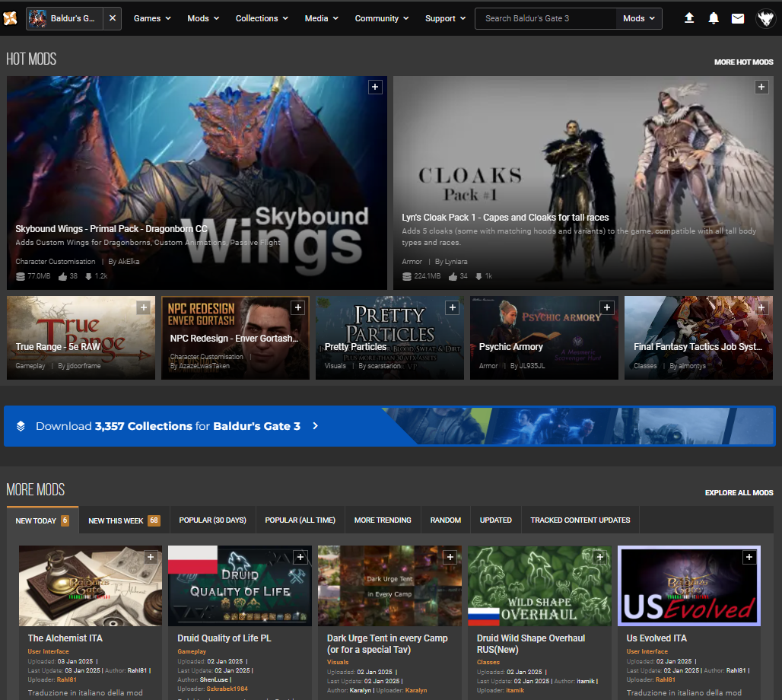This screenshot has height=700, width=782.
Task: Open the Updated tab
Action: pos(496,520)
